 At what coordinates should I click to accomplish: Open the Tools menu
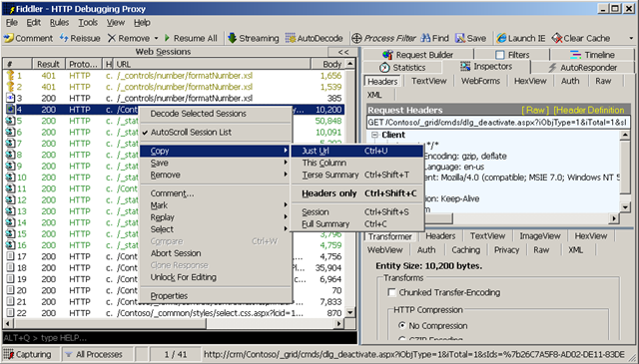[x=88, y=23]
